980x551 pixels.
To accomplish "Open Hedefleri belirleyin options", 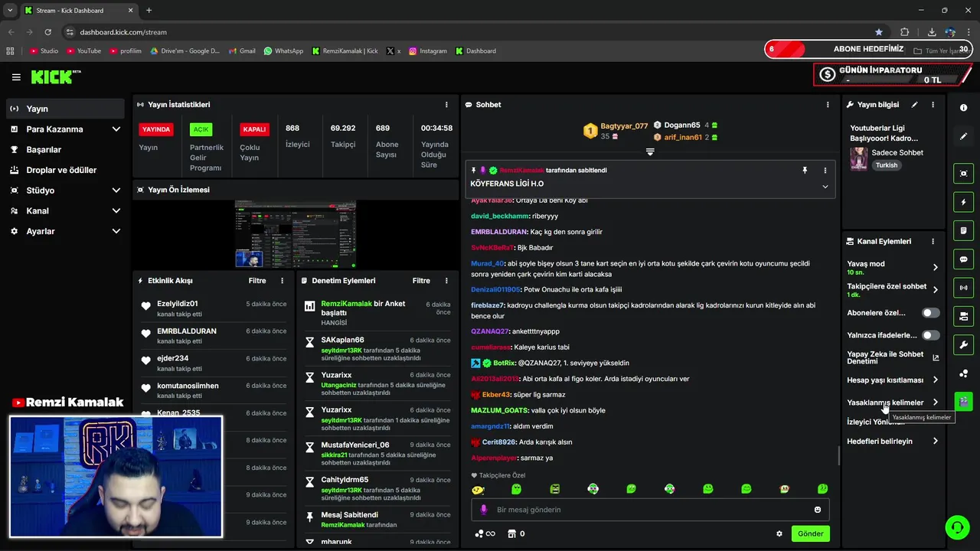I will point(893,442).
